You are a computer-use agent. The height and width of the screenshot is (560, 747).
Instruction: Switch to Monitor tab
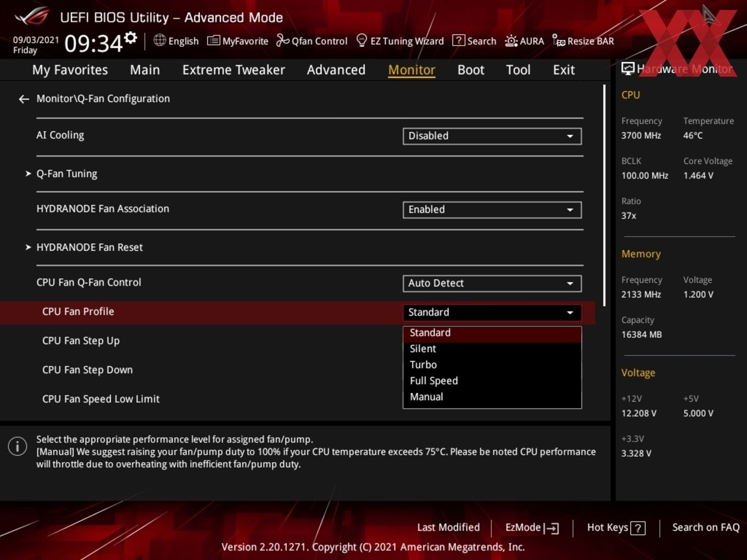412,70
